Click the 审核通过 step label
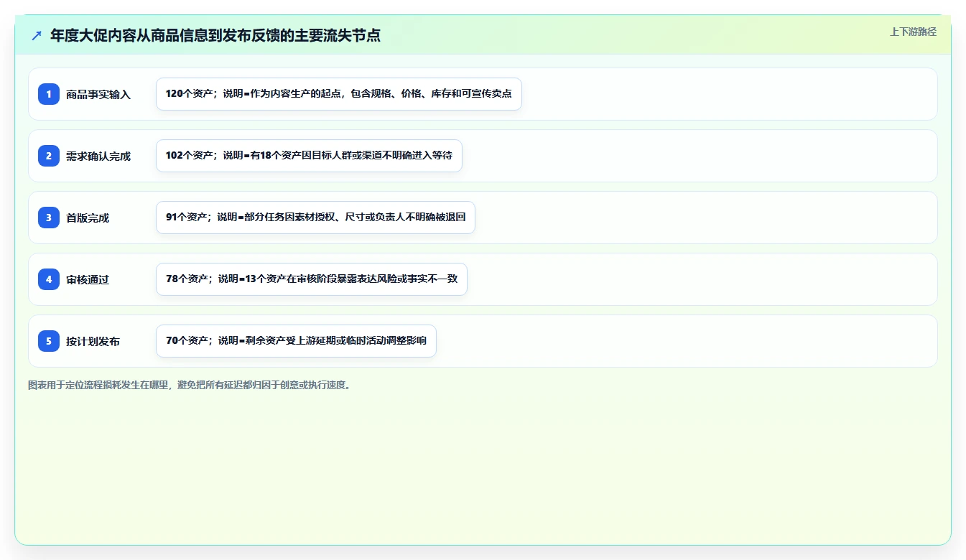966x560 pixels. coord(88,279)
